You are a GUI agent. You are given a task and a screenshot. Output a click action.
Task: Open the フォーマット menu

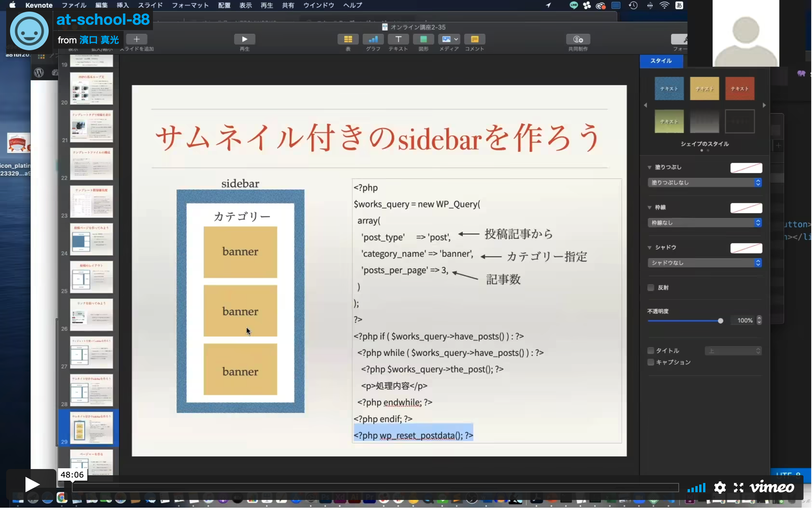click(190, 5)
